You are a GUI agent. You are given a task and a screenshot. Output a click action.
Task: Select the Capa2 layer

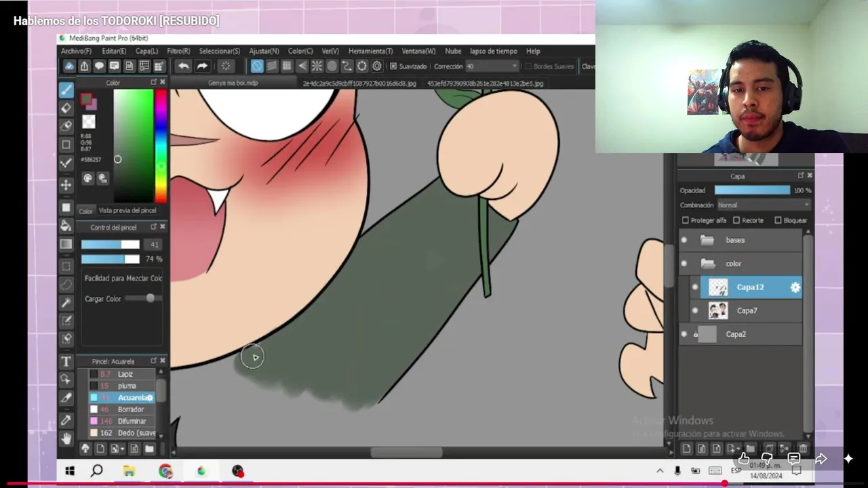click(741, 334)
